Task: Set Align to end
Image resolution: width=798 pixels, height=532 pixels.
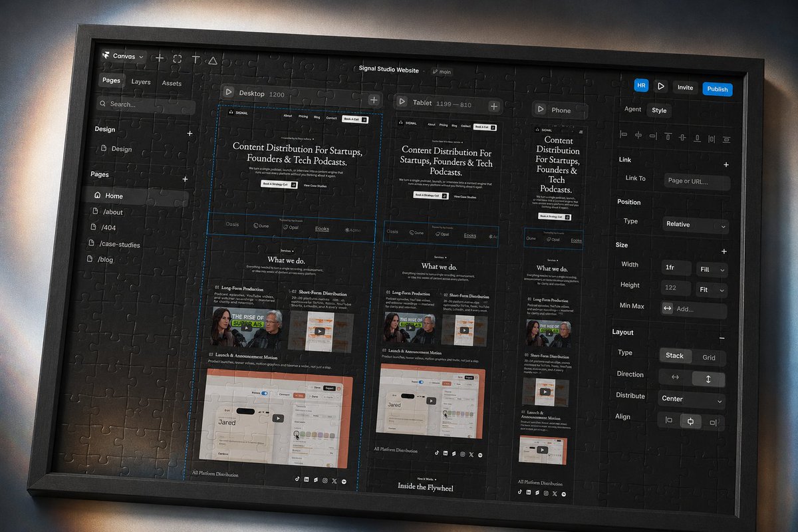Action: (713, 422)
